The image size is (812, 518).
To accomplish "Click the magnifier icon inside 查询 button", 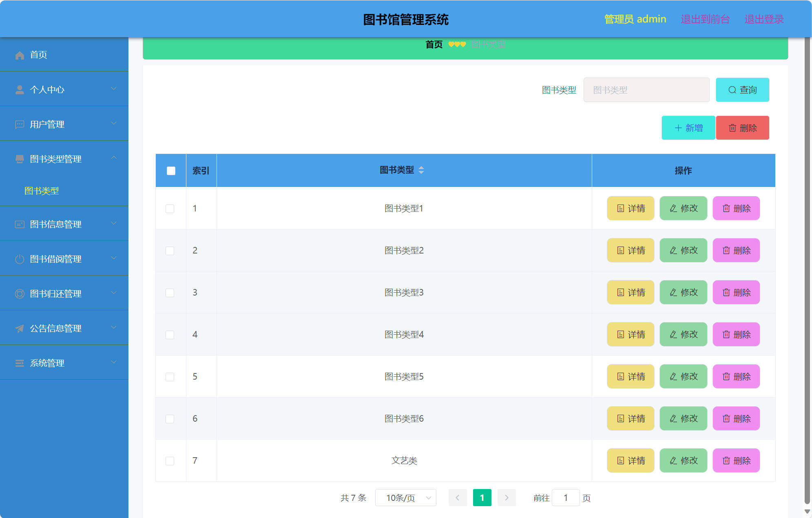I will tap(732, 90).
